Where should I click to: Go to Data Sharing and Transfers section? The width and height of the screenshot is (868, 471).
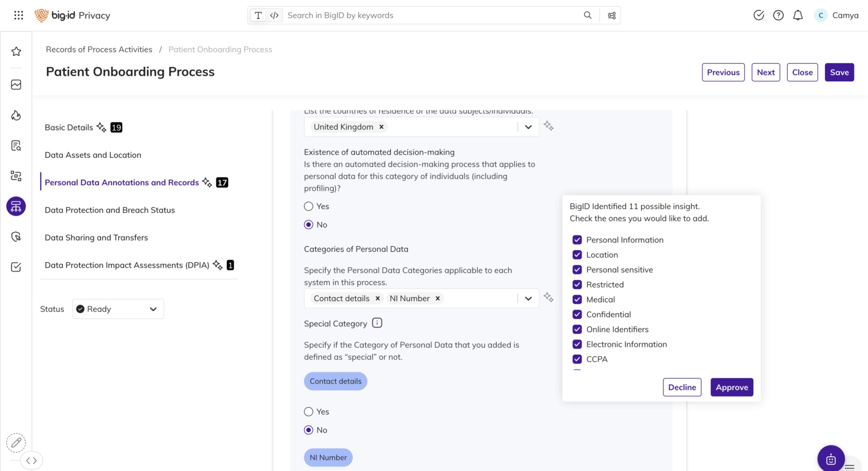click(x=96, y=237)
